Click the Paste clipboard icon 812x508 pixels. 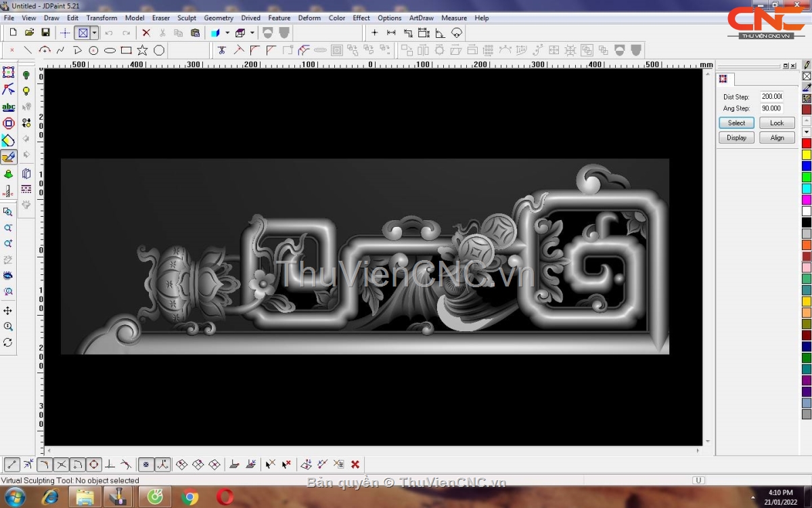pos(196,33)
